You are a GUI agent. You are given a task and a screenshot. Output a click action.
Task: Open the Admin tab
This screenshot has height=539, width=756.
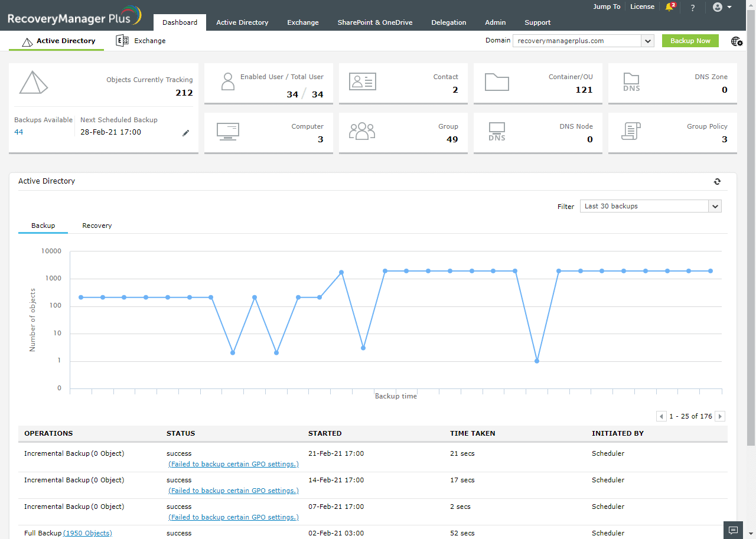tap(496, 22)
